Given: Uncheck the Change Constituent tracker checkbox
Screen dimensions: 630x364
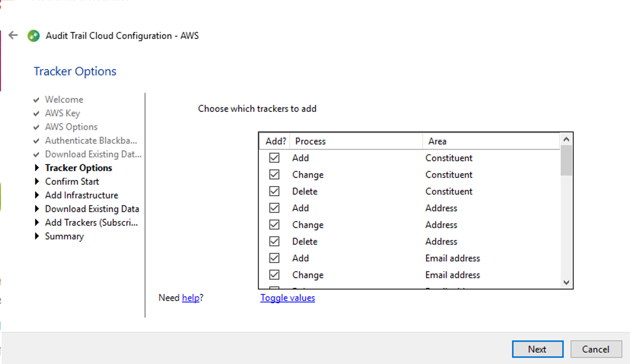Looking at the screenshot, I should pos(274,174).
